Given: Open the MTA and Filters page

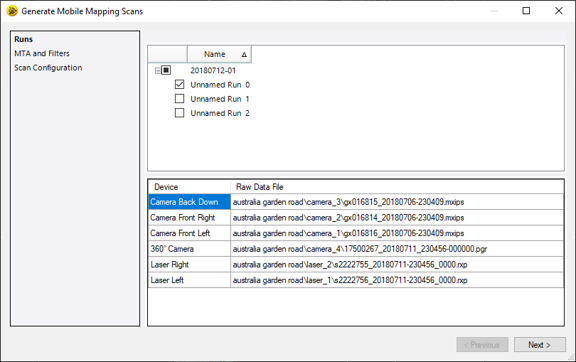Looking at the screenshot, I should (42, 53).
